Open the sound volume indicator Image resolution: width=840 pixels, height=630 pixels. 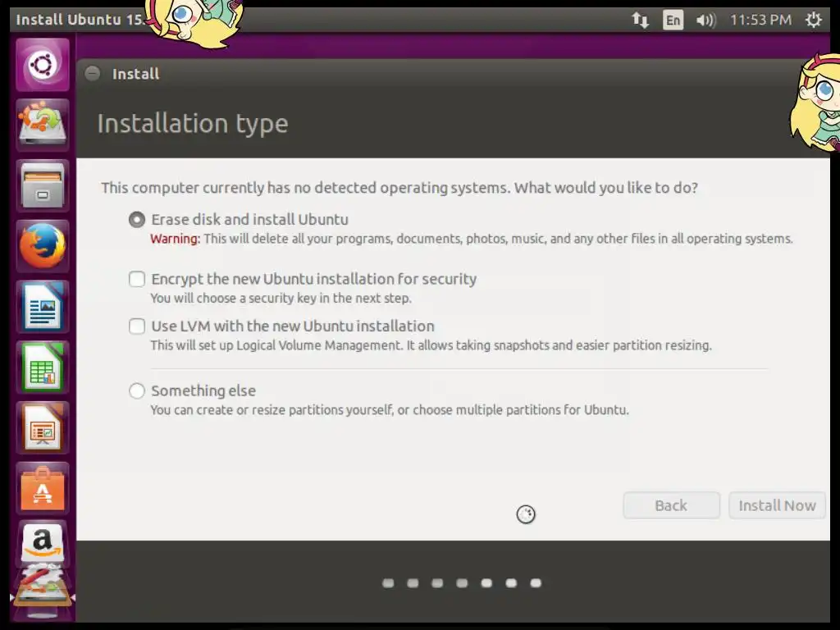(705, 21)
